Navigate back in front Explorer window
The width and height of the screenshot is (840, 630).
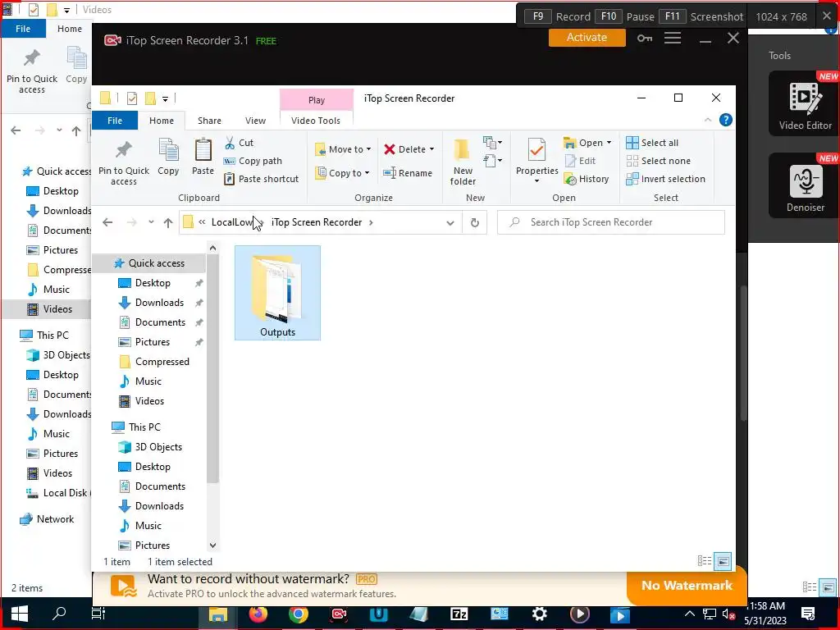click(107, 222)
